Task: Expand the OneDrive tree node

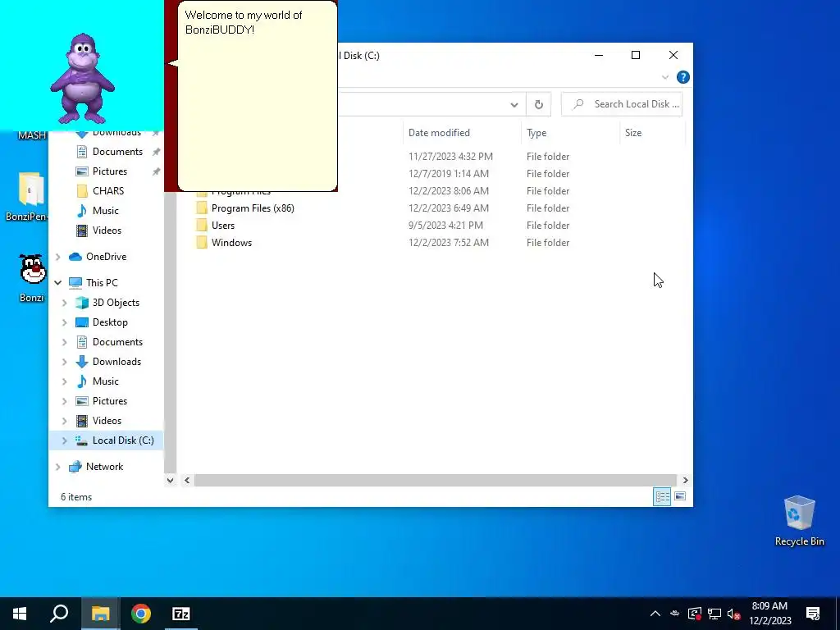Action: pos(58,257)
